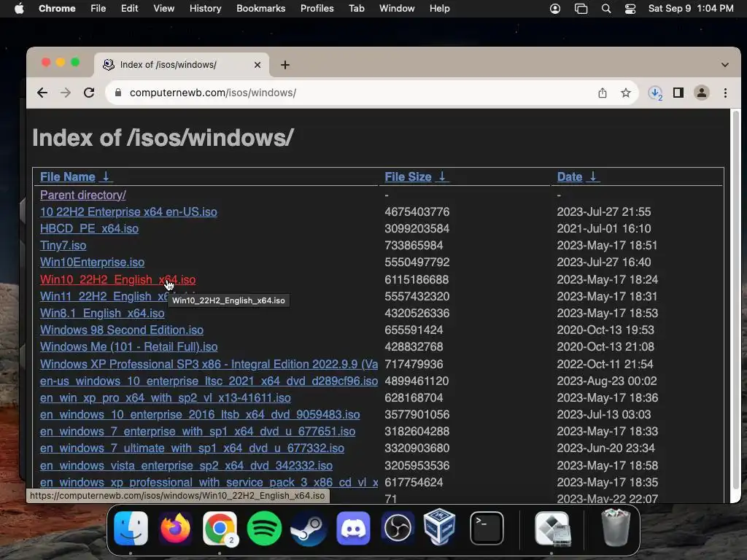Viewport: 747px width, 560px height.
Task: Open the Bookmarks menu
Action: coord(261,8)
